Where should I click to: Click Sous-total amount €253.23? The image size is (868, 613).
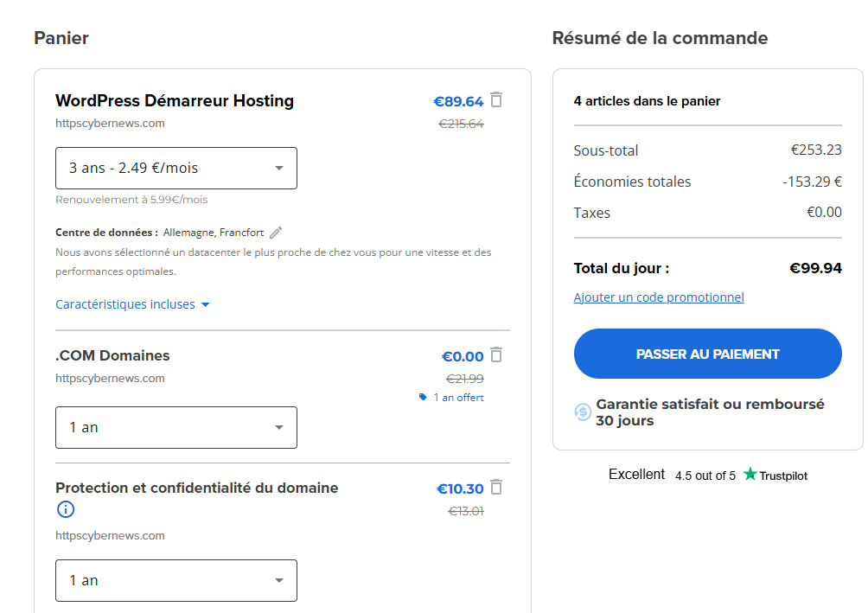tap(816, 150)
